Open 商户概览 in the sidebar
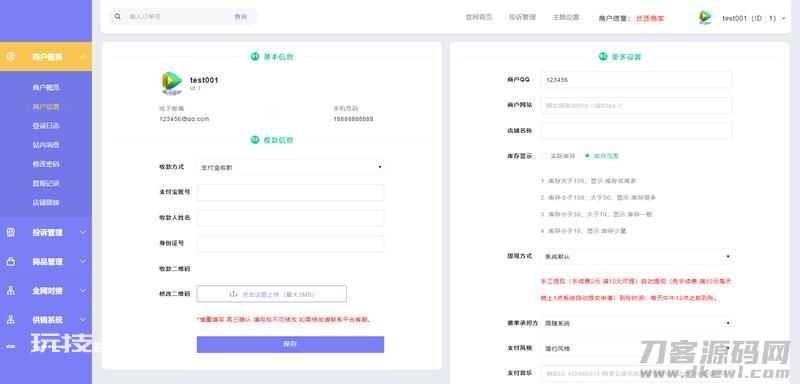 point(46,88)
